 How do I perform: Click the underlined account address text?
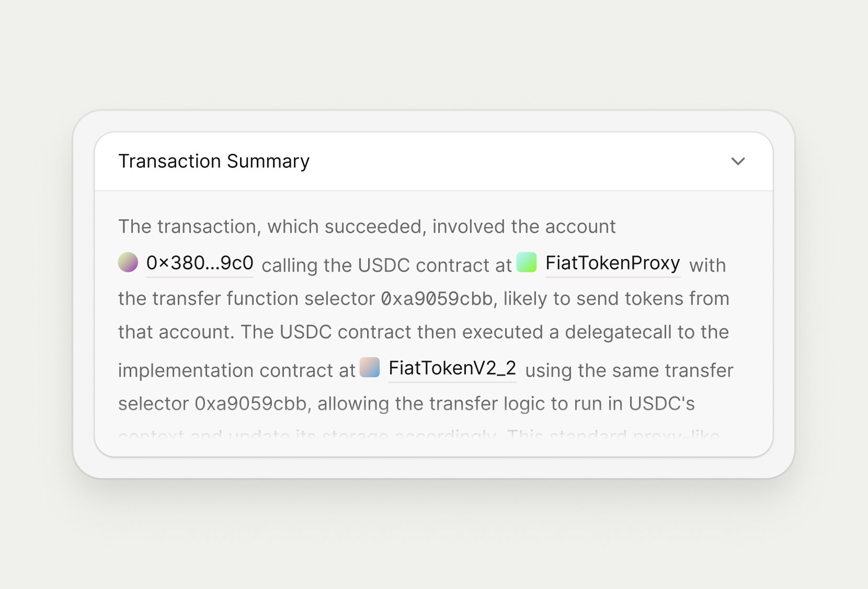pyautogui.click(x=199, y=263)
